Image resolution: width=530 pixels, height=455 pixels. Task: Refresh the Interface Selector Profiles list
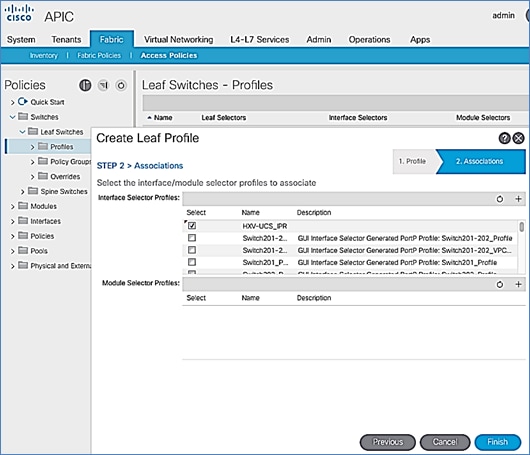[500, 199]
